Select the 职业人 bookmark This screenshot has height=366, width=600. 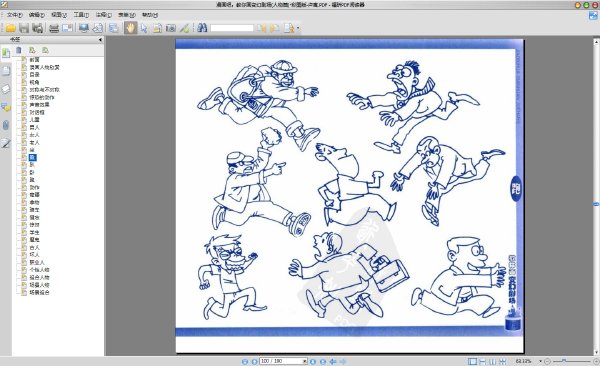click(x=37, y=262)
